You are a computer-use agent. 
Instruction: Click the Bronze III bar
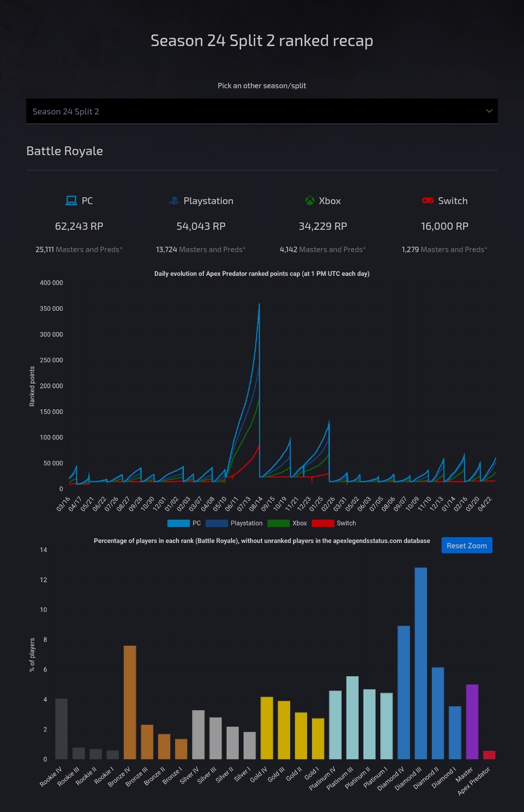[147, 742]
